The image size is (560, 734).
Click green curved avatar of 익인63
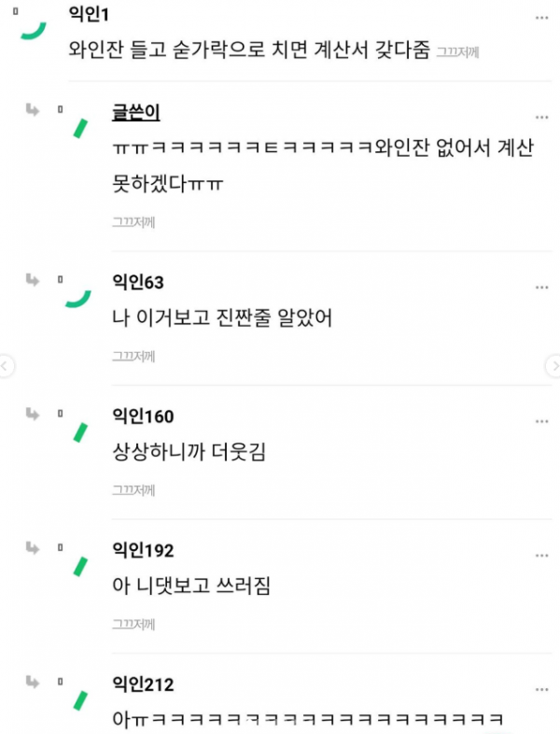(x=78, y=299)
